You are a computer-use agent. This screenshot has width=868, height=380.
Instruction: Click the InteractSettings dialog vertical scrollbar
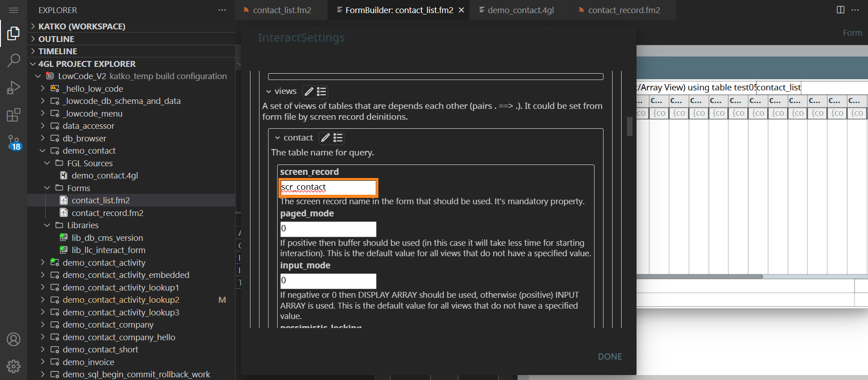(x=629, y=127)
